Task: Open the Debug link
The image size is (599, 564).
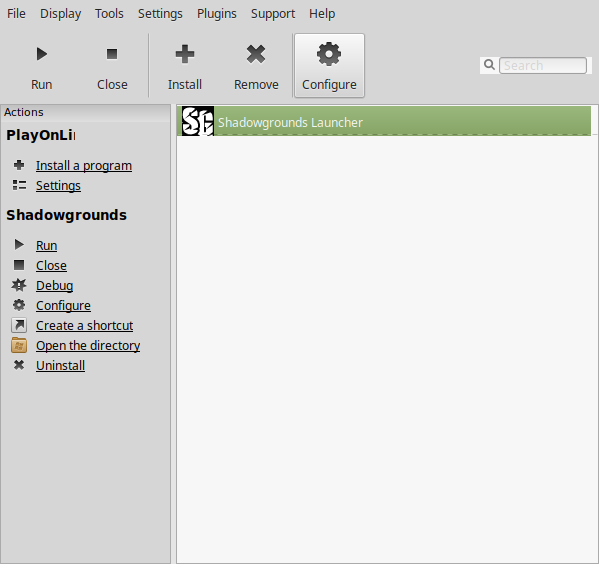Action: coord(54,286)
